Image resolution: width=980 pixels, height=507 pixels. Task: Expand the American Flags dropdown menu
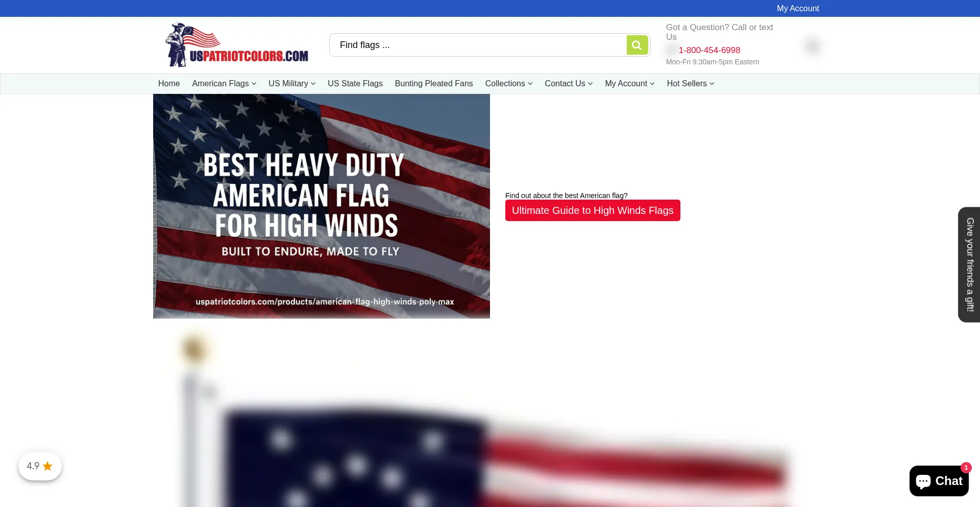click(224, 83)
